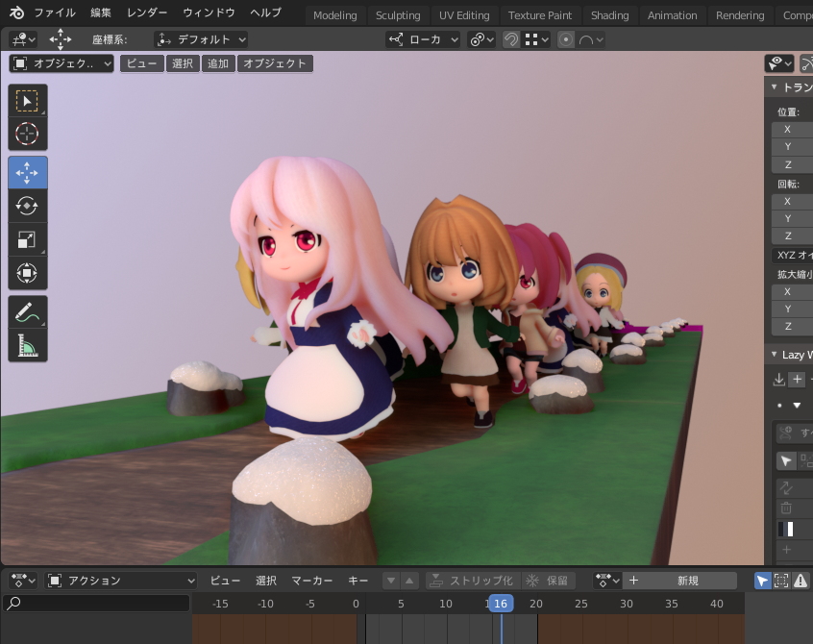Click the black-white color swatch in side panel
Screen dimensions: 813x644
[x=786, y=529]
